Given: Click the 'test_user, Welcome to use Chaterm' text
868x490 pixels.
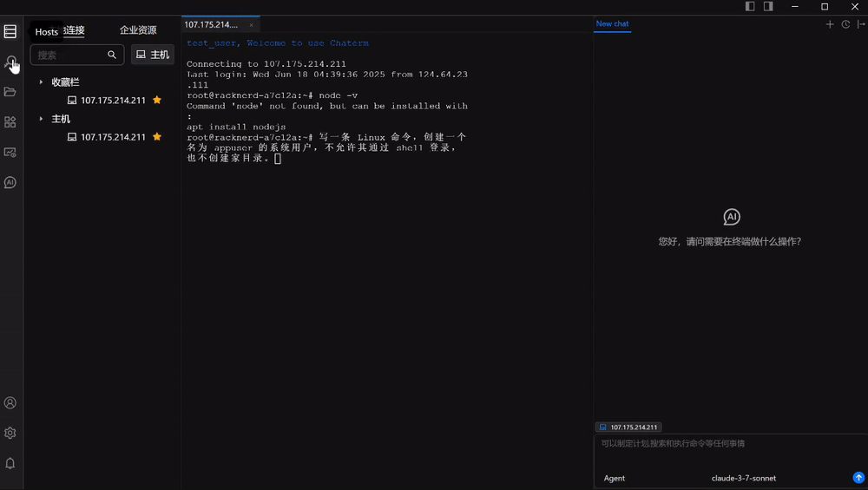Looking at the screenshot, I should click(x=278, y=43).
